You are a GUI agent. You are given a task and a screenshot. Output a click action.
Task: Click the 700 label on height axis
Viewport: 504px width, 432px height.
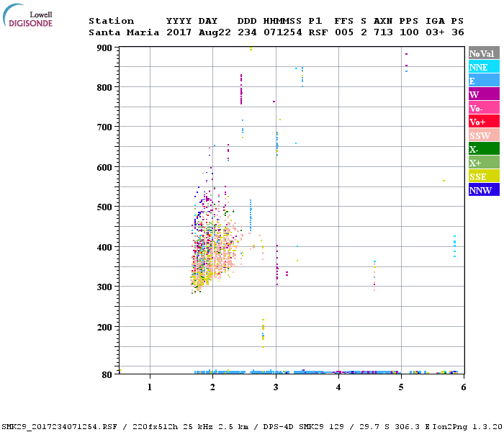click(x=104, y=127)
